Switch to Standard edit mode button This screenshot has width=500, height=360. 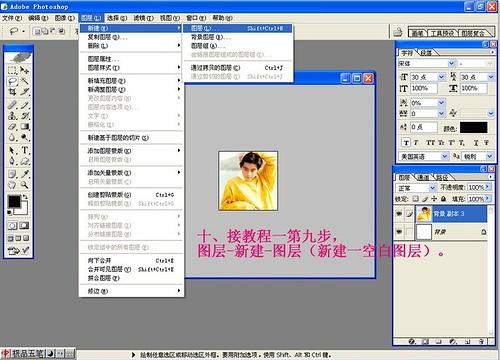pyautogui.click(x=12, y=226)
